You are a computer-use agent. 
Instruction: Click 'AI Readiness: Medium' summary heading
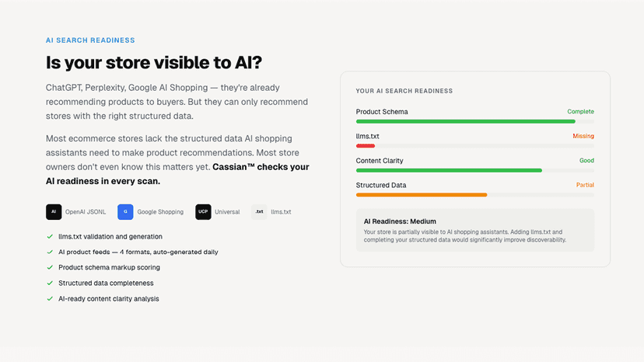pyautogui.click(x=400, y=221)
